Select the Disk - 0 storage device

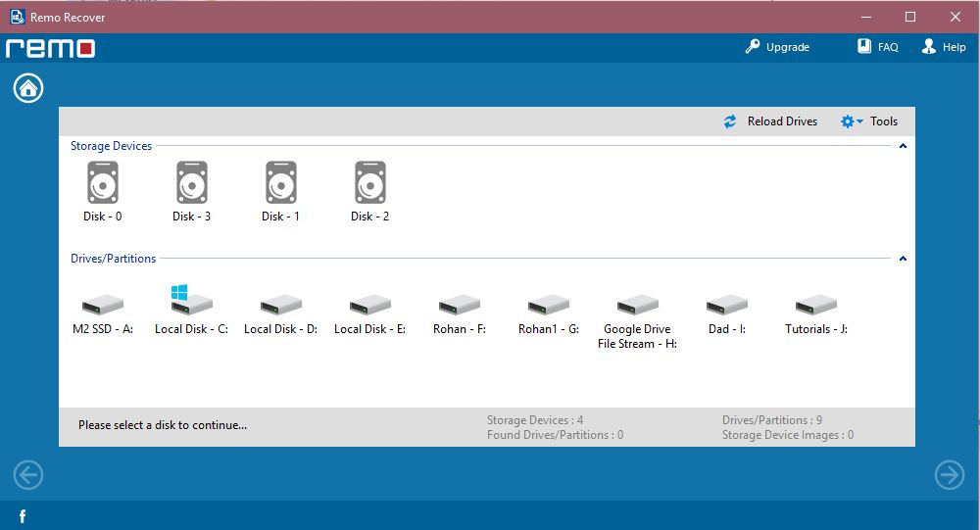point(103,183)
